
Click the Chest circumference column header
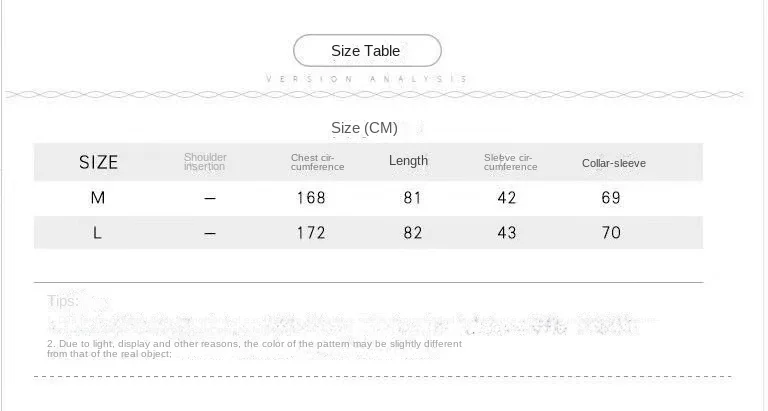[317, 162]
